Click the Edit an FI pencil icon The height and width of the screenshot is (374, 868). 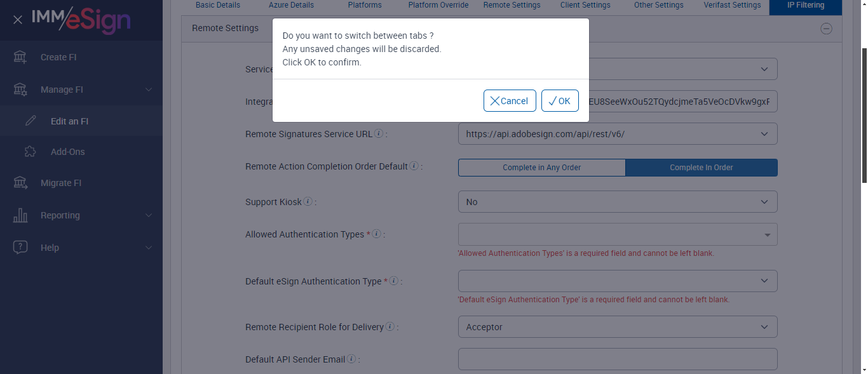pyautogui.click(x=31, y=121)
